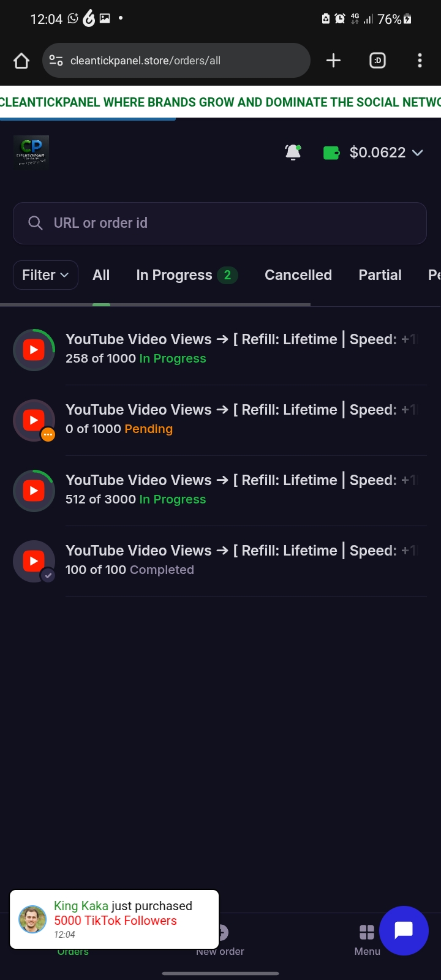
Task: Select the All orders tab
Action: [101, 275]
